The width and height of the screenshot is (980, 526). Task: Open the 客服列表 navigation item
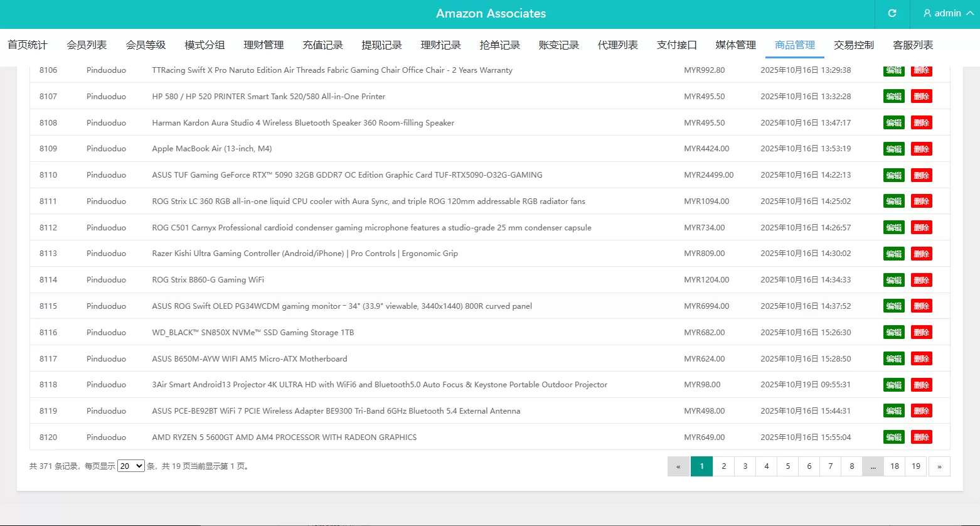tap(913, 45)
